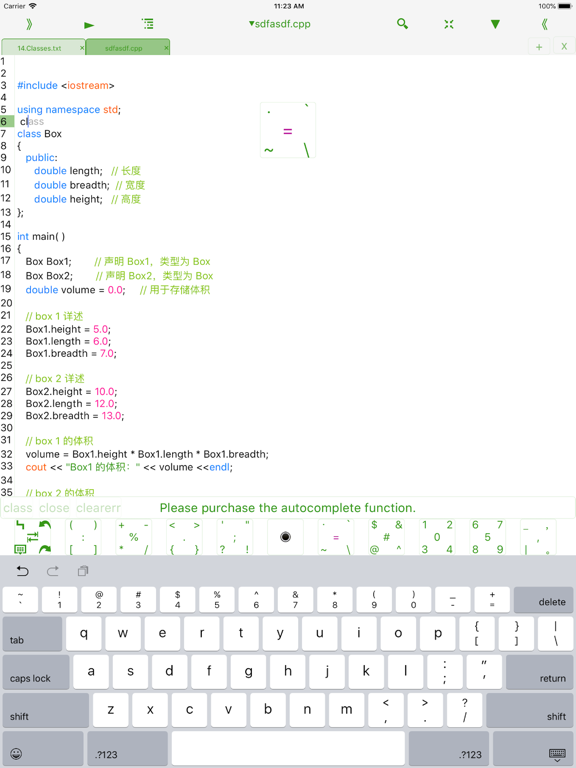Tap the 'Box Box1;' declaration line
576x768 pixels.
click(48, 262)
